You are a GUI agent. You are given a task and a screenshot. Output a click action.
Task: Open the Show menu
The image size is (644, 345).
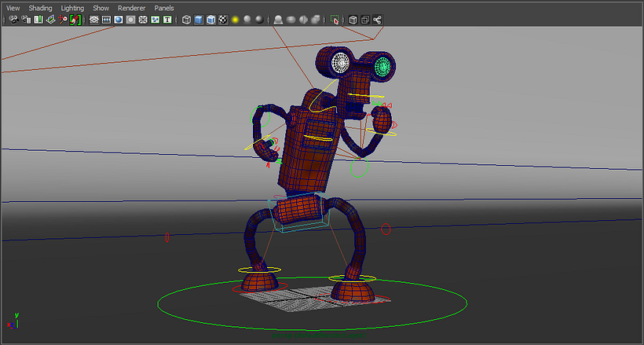[x=101, y=8]
